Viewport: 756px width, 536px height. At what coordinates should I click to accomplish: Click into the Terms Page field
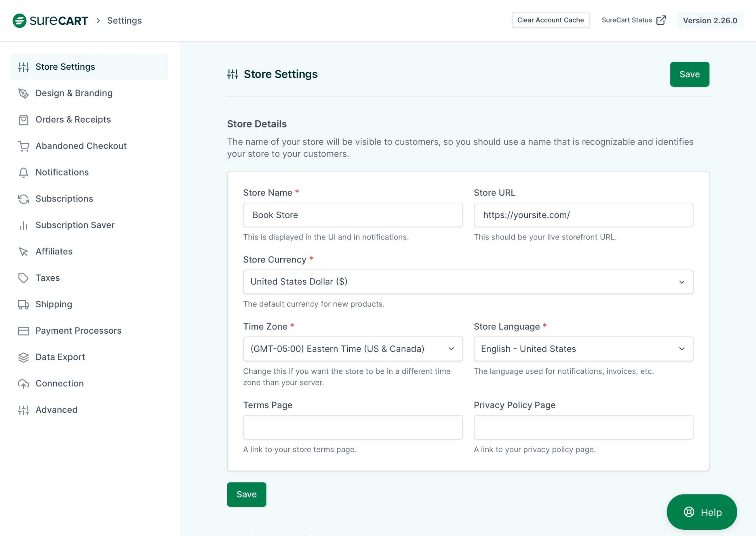[353, 427]
